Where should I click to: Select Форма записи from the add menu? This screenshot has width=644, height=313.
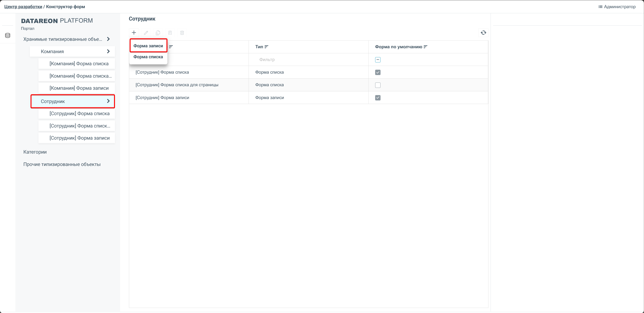148,46
